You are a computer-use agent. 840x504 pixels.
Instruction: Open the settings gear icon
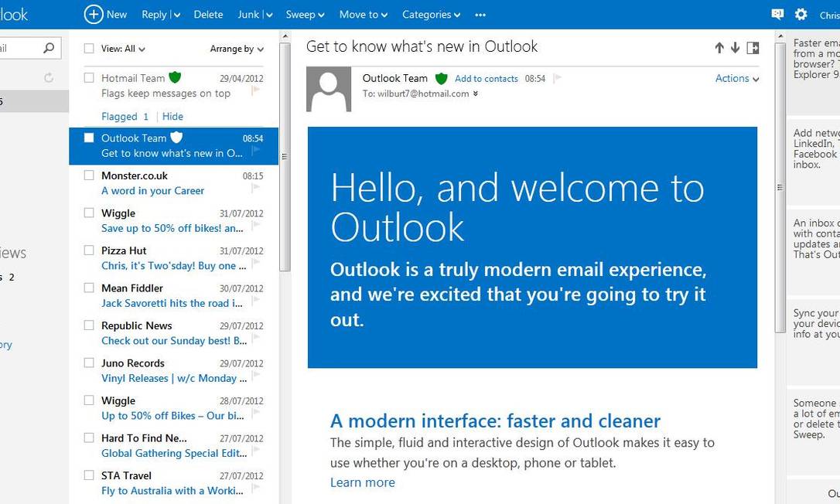point(801,14)
